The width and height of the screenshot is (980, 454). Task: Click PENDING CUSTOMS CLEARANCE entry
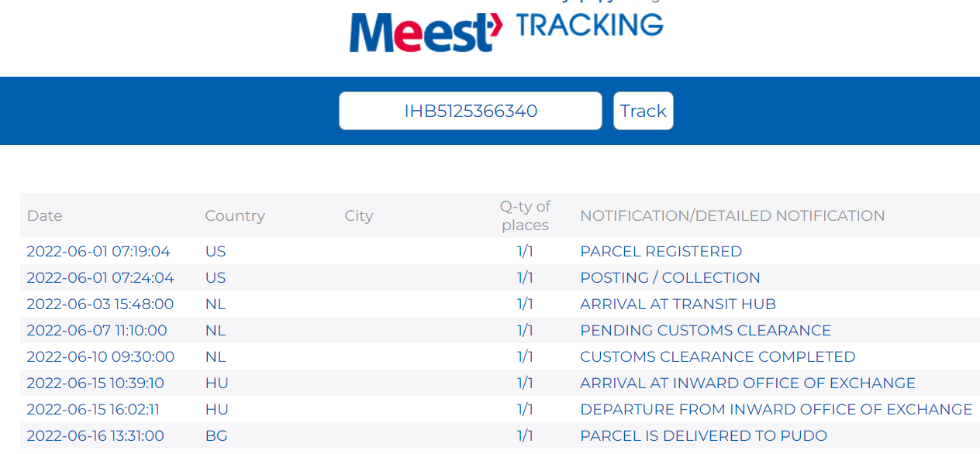tap(705, 331)
